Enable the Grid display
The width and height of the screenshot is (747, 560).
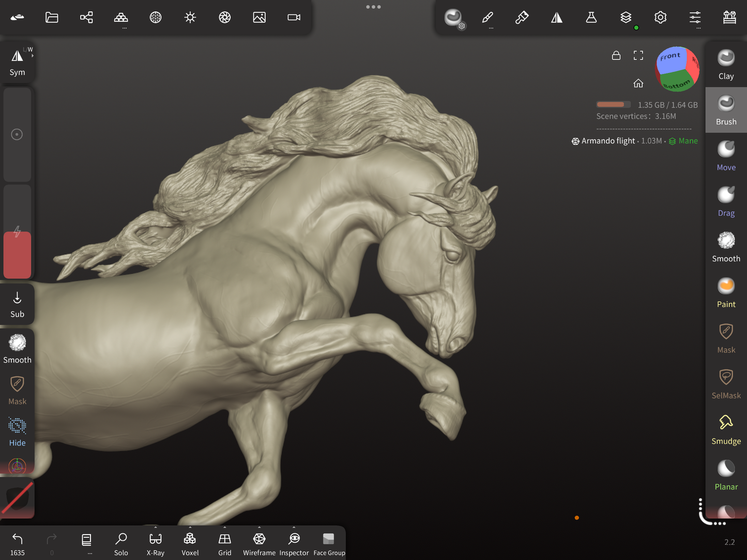(x=224, y=544)
